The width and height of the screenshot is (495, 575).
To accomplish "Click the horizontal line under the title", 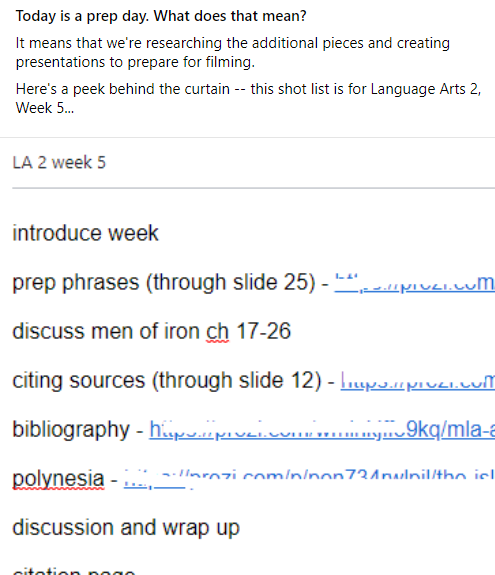I will [254, 188].
